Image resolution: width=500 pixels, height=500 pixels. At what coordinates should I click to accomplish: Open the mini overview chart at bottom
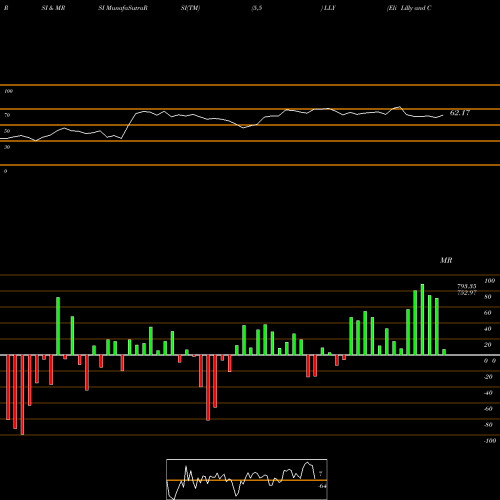(247, 479)
